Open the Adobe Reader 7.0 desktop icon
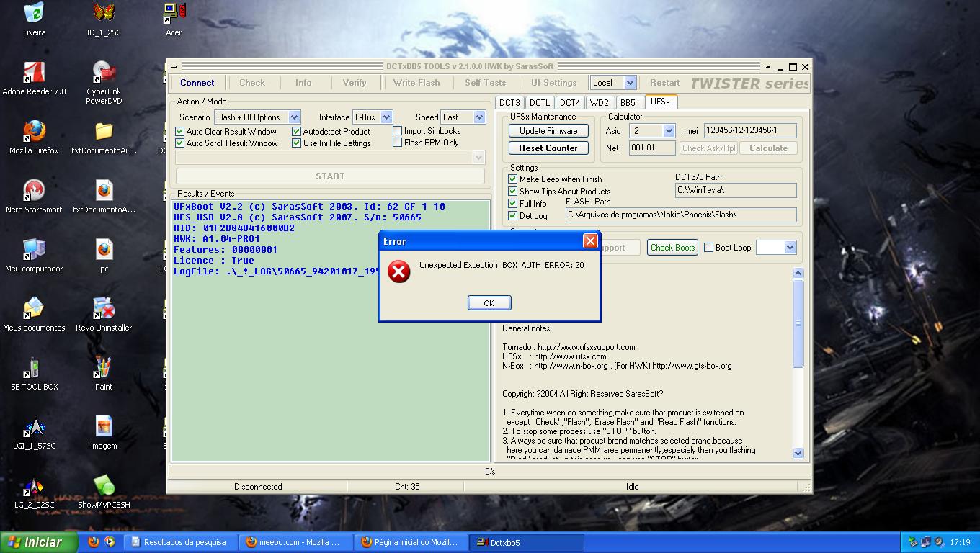This screenshot has height=553, width=980. click(x=34, y=73)
